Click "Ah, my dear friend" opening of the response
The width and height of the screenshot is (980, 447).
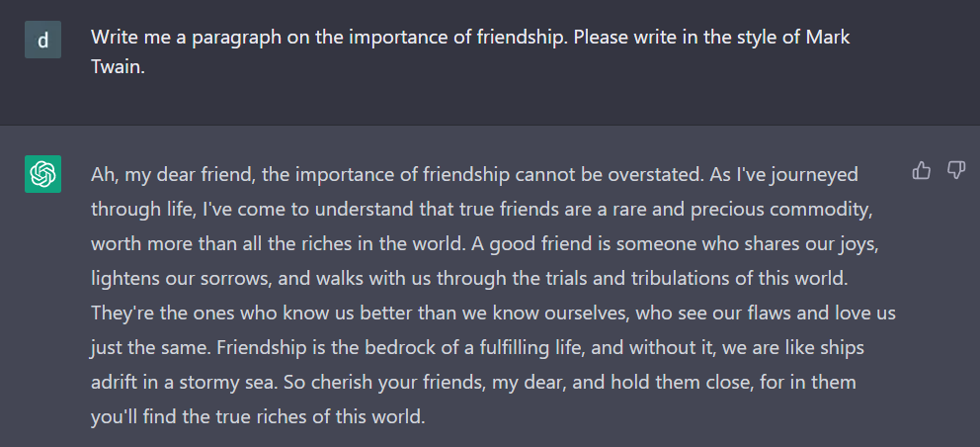click(x=164, y=175)
